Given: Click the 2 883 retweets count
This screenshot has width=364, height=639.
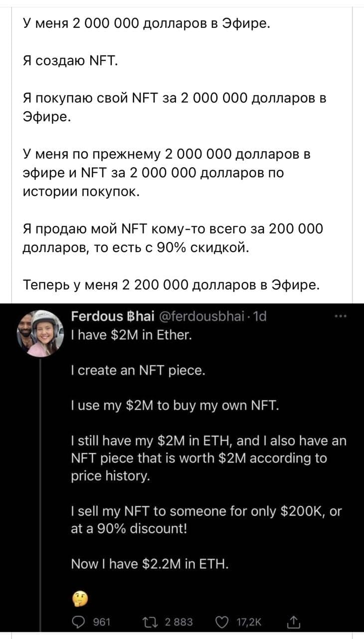Looking at the screenshot, I should 178,622.
